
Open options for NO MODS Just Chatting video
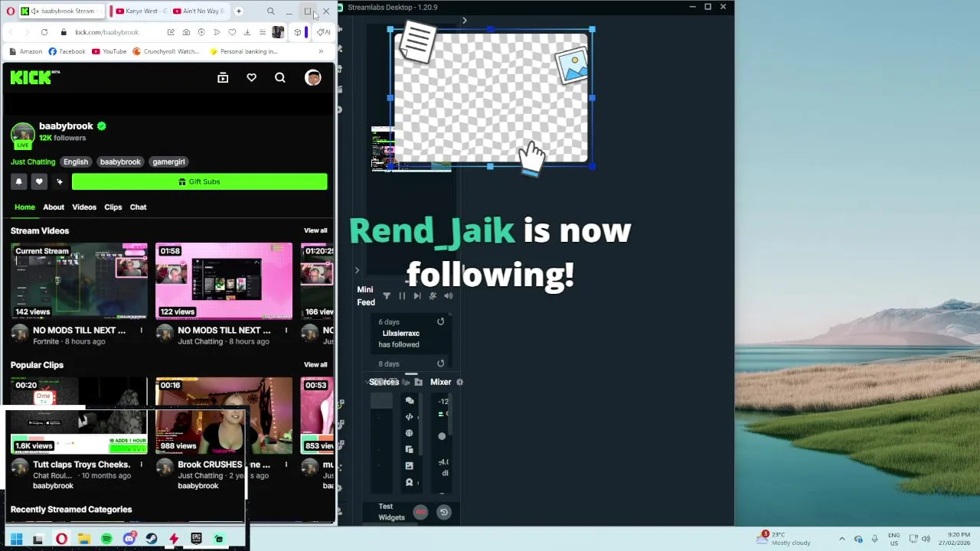point(286,331)
